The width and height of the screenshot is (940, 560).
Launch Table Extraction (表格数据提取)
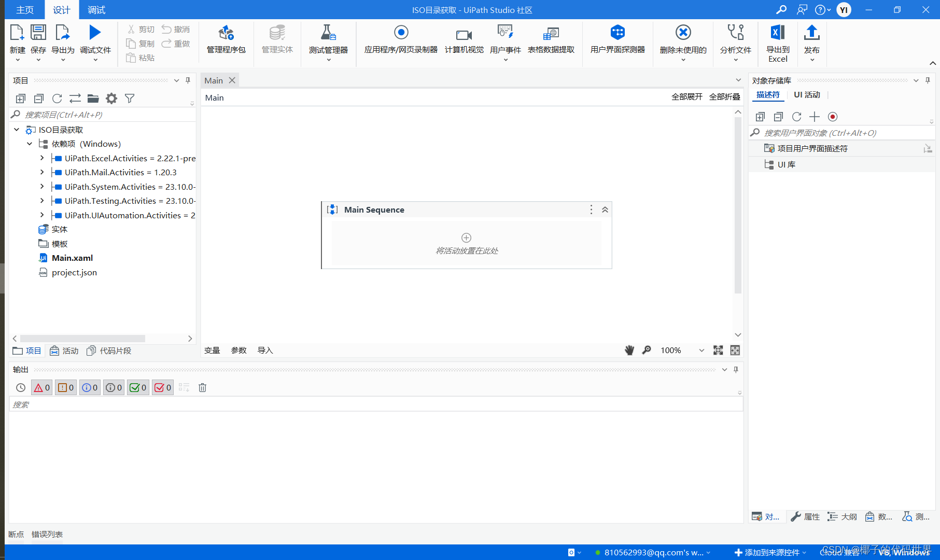point(551,39)
